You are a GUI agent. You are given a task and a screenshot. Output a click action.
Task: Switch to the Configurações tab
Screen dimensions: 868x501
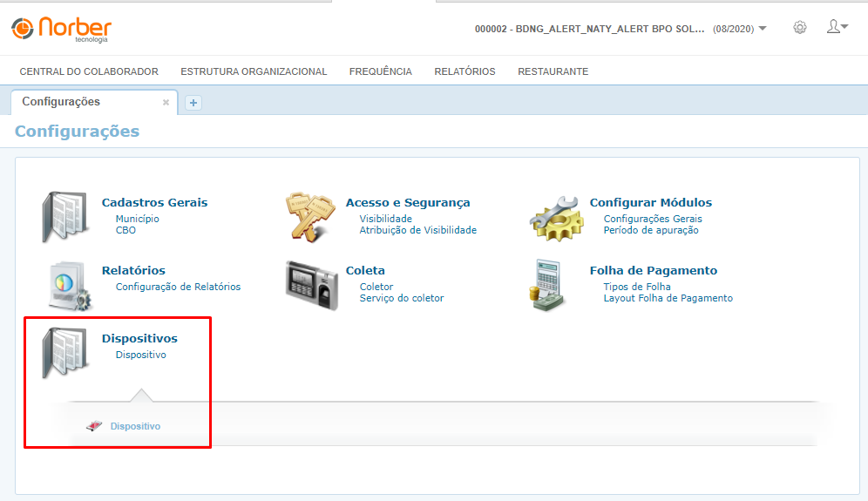tap(61, 102)
